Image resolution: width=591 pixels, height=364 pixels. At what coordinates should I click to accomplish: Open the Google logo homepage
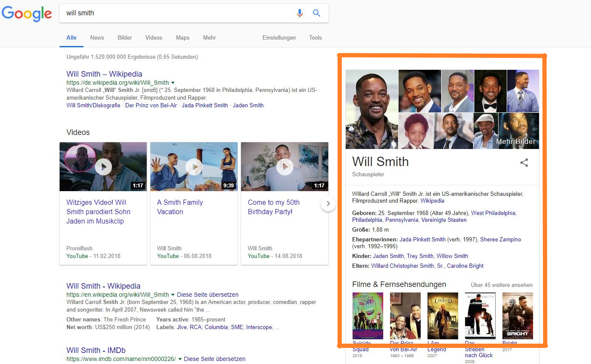27,14
